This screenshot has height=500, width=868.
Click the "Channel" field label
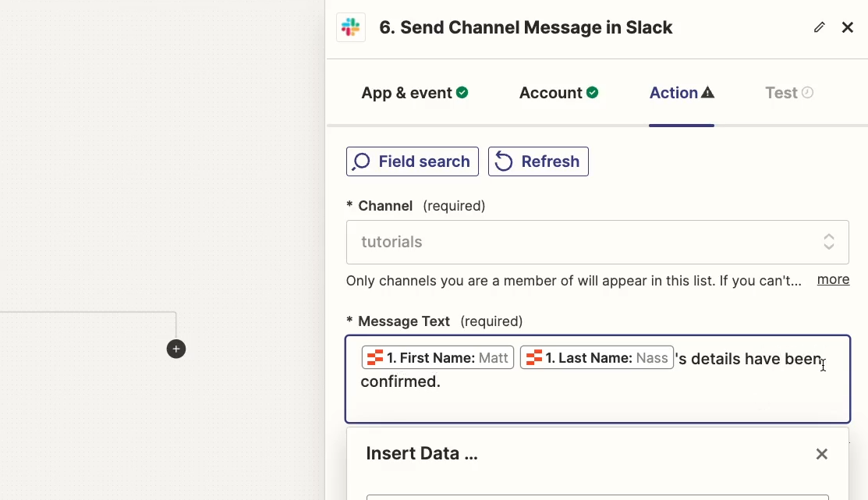385,206
